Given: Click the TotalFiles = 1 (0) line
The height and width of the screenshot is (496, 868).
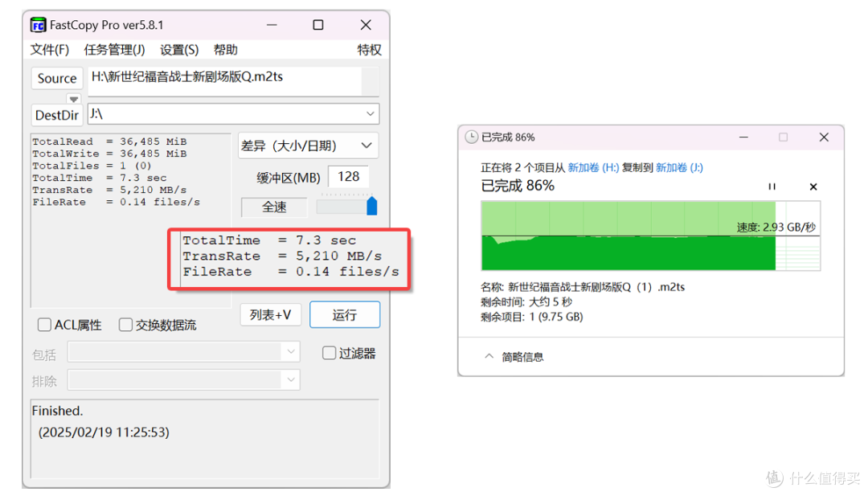Looking at the screenshot, I should 92,166.
